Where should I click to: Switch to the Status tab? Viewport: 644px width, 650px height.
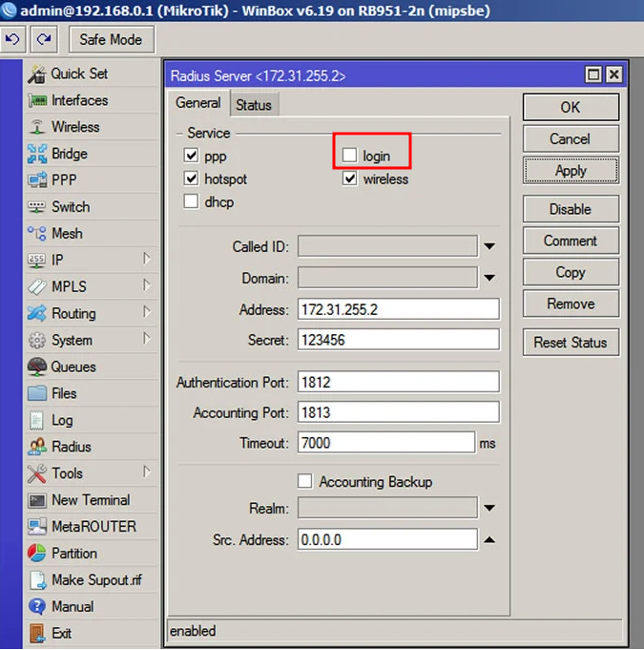254,105
